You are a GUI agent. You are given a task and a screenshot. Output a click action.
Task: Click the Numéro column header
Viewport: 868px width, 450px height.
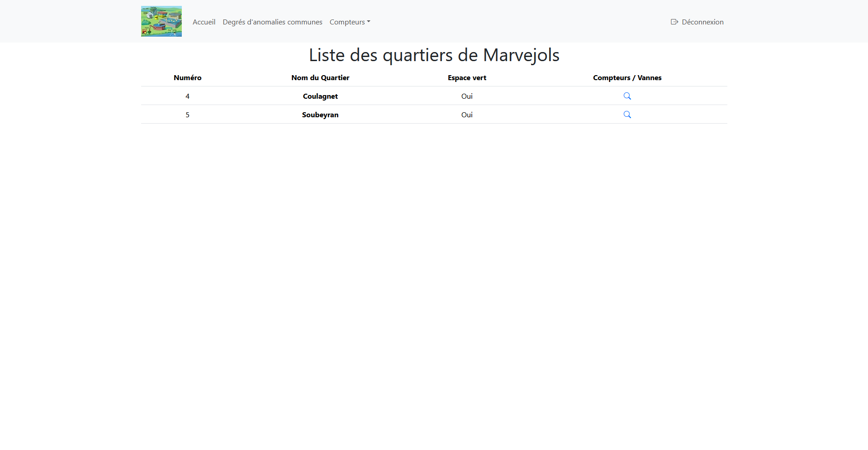click(187, 77)
